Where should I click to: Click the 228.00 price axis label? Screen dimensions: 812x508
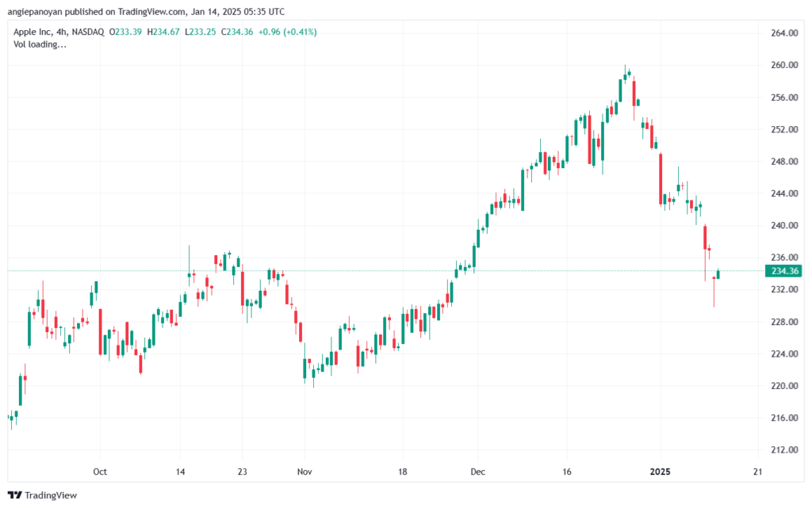(x=784, y=322)
